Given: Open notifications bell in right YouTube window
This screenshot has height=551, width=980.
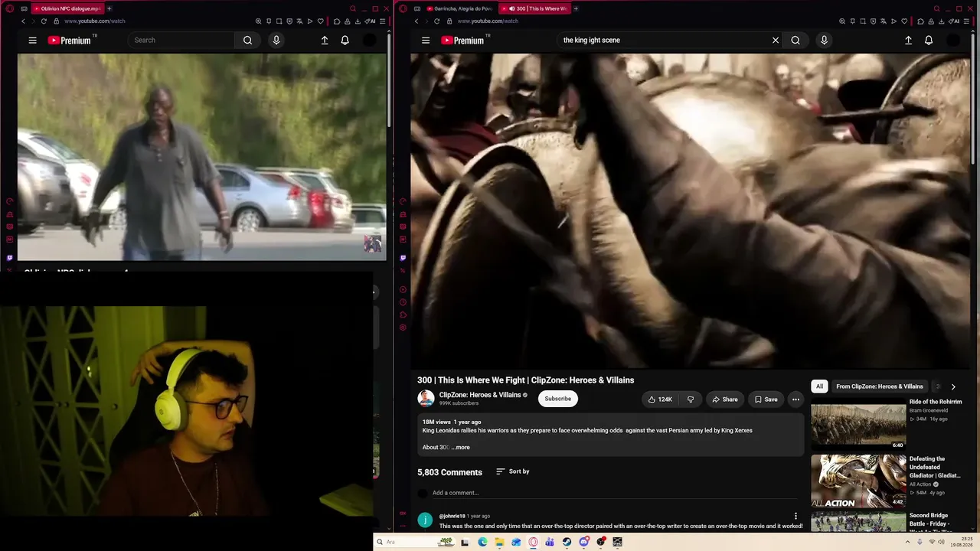Looking at the screenshot, I should click(x=929, y=41).
